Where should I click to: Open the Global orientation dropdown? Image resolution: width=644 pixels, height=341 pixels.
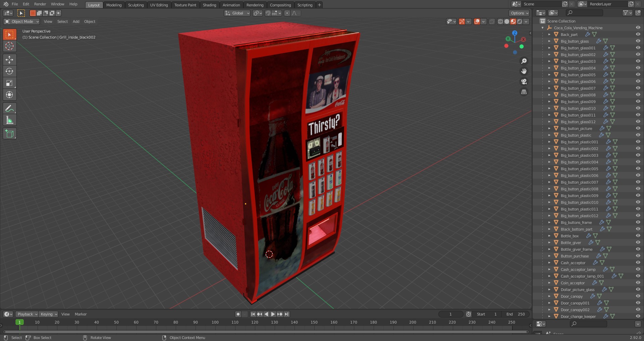click(237, 13)
